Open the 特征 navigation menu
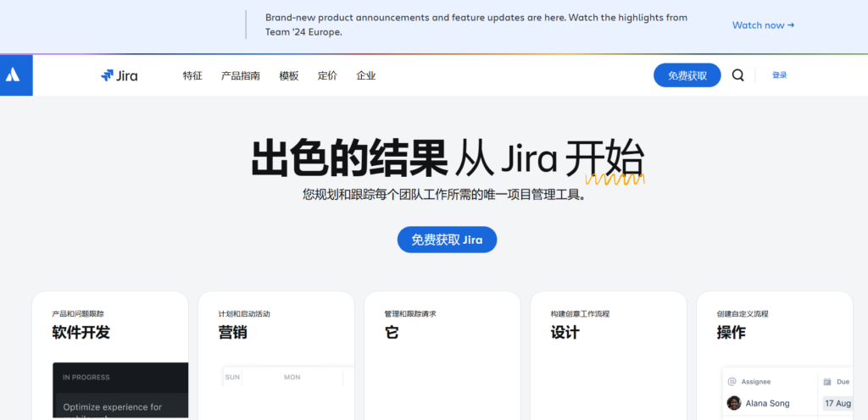Screen dimensions: 868x420 [192, 75]
